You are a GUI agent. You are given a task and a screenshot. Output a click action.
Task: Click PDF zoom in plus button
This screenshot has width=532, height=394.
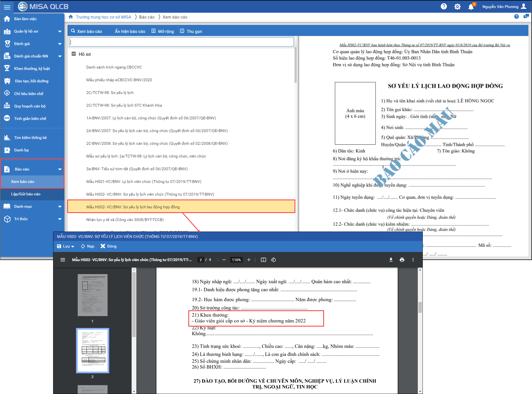pos(249,260)
